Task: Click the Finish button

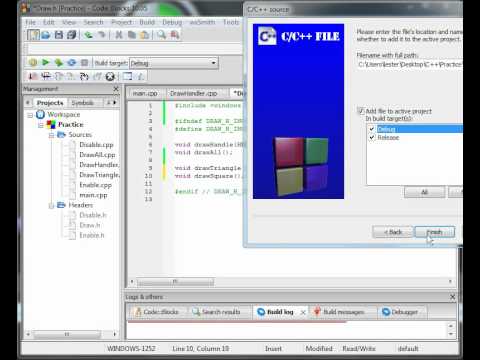Action: pyautogui.click(x=435, y=232)
